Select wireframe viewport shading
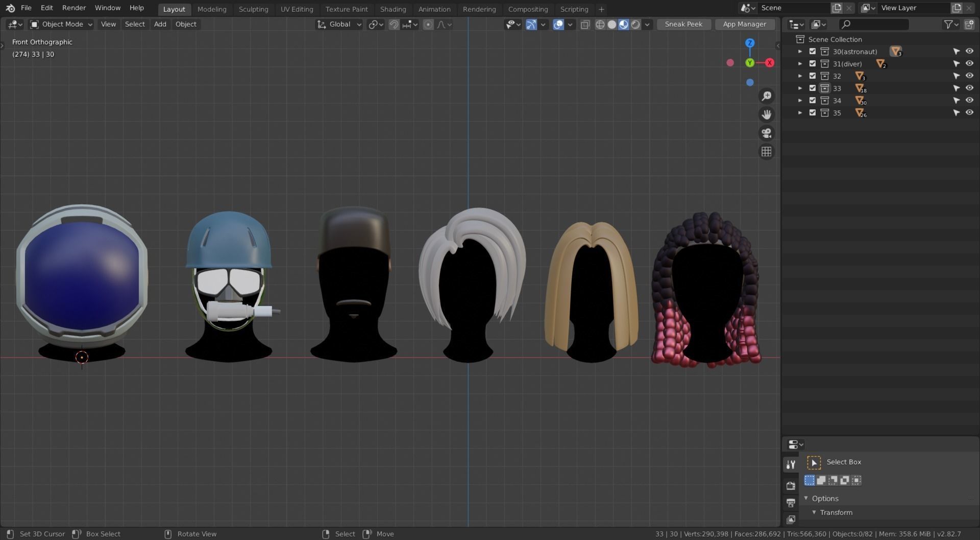This screenshot has width=980, height=540. [x=600, y=25]
